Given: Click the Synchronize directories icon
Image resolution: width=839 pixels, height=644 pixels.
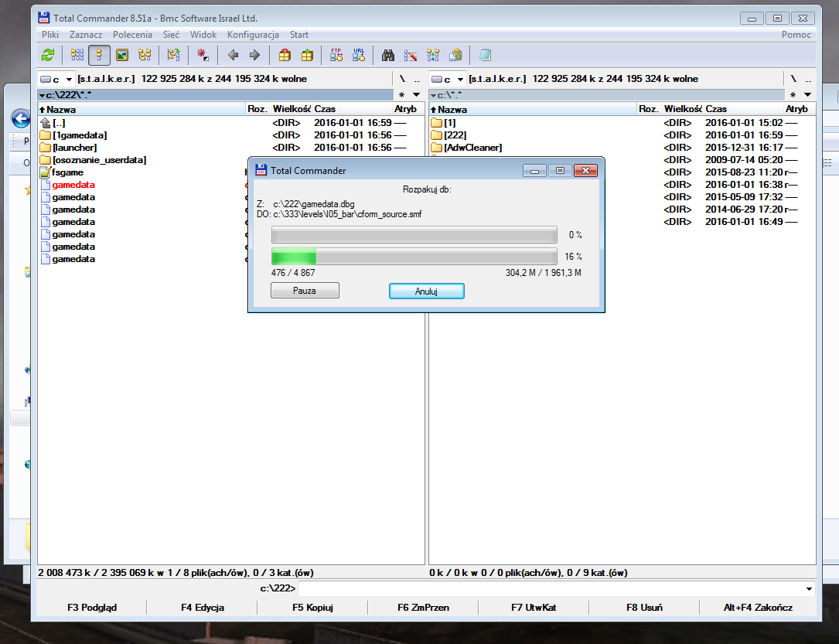Looking at the screenshot, I should tap(433, 55).
